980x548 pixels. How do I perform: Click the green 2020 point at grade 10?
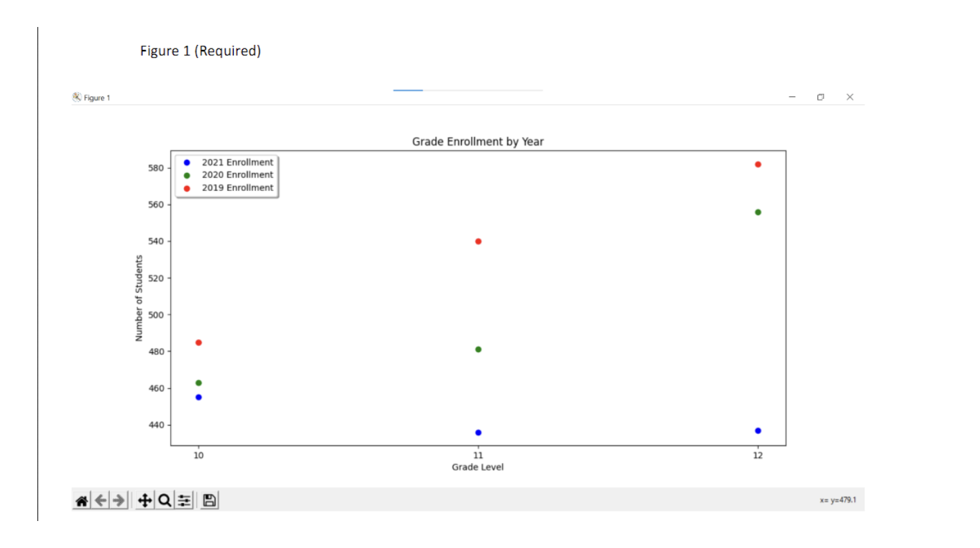198,383
